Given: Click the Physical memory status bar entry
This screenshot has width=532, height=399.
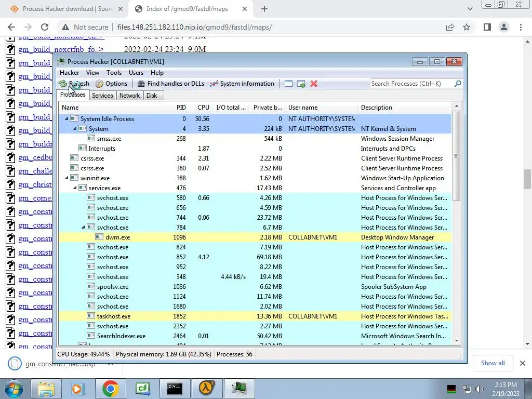Looking at the screenshot, I should 164,354.
